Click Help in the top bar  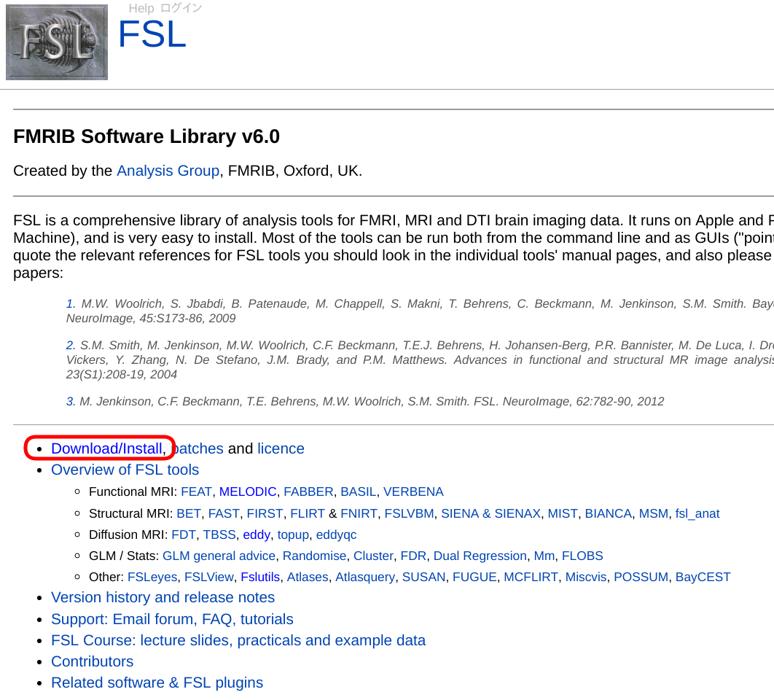point(141,8)
